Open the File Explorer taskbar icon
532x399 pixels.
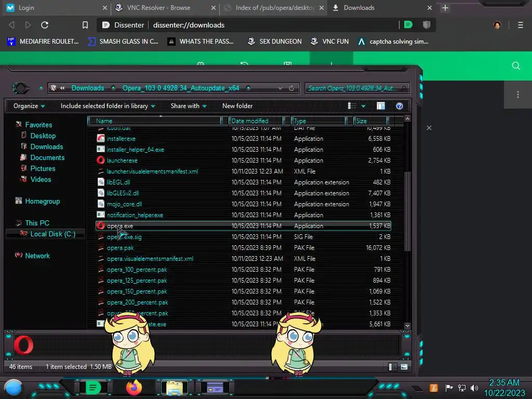pos(175,388)
